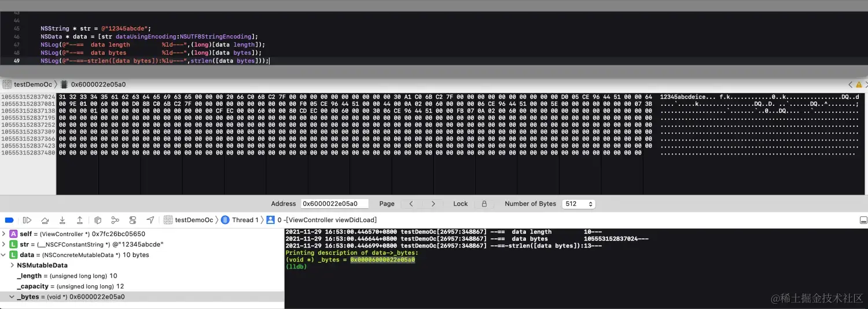The height and width of the screenshot is (309, 868).
Task: Click the Step Into debug icon
Action: [x=62, y=220]
